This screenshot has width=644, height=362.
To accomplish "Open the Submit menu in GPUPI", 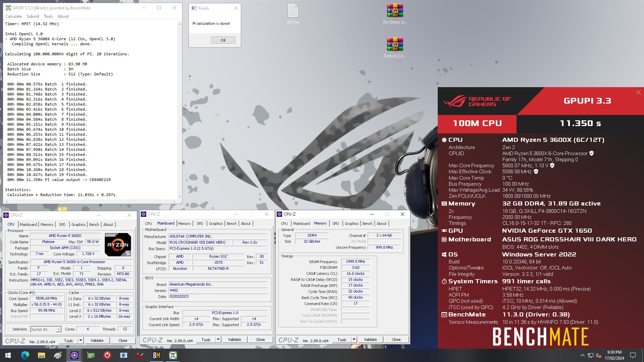I will [x=33, y=16].
